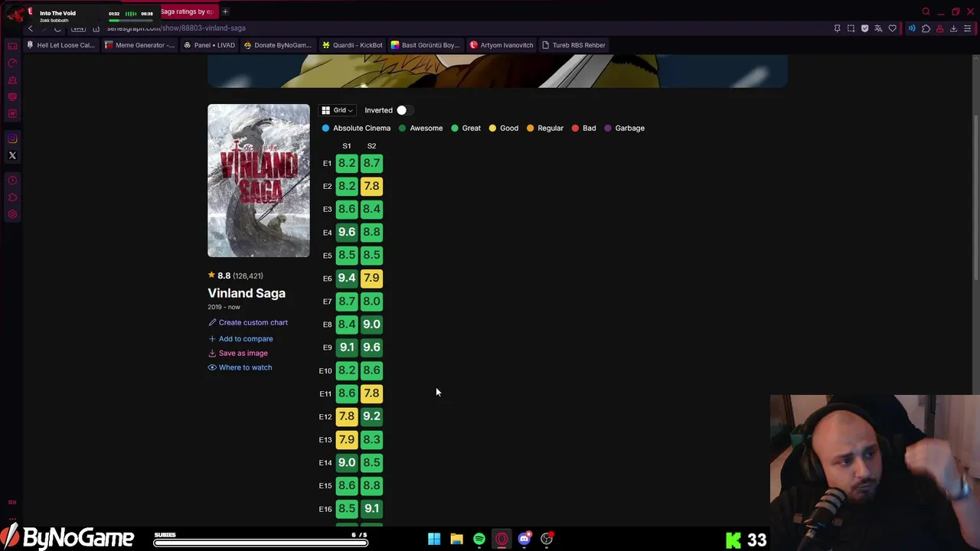Bookmark page with the heart icon

(892, 28)
